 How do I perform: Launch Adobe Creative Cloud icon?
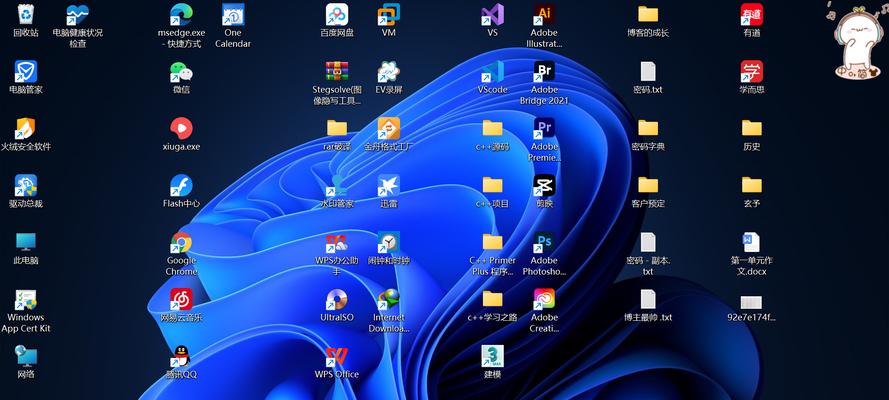(x=544, y=300)
